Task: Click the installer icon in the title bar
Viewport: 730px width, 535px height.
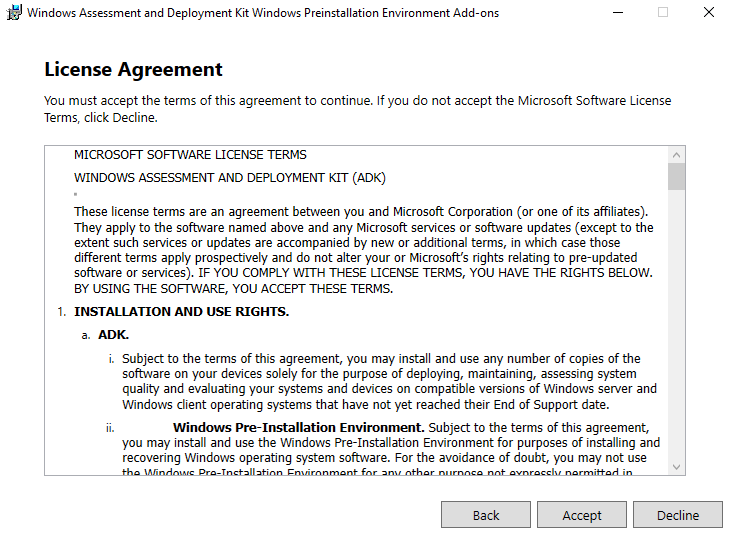Action: pyautogui.click(x=14, y=13)
